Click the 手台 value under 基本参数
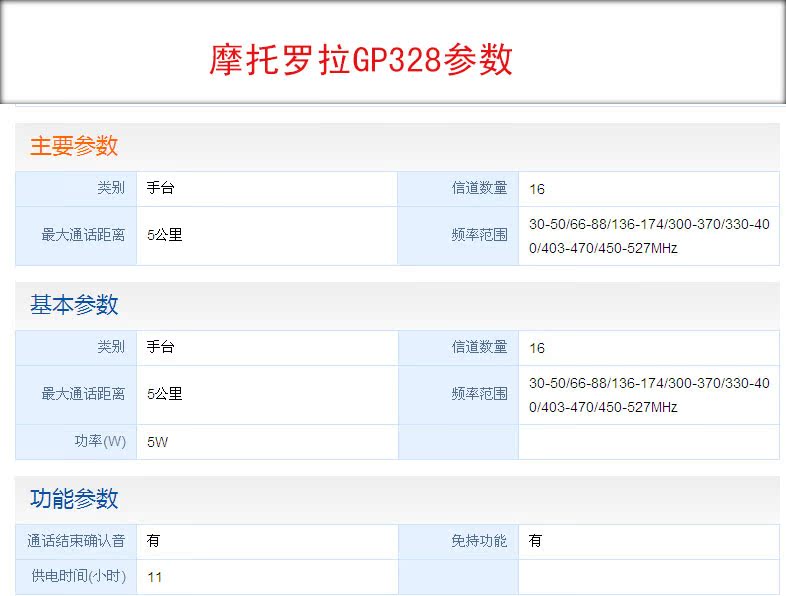Image resolution: width=786 pixels, height=596 pixels. point(160,347)
